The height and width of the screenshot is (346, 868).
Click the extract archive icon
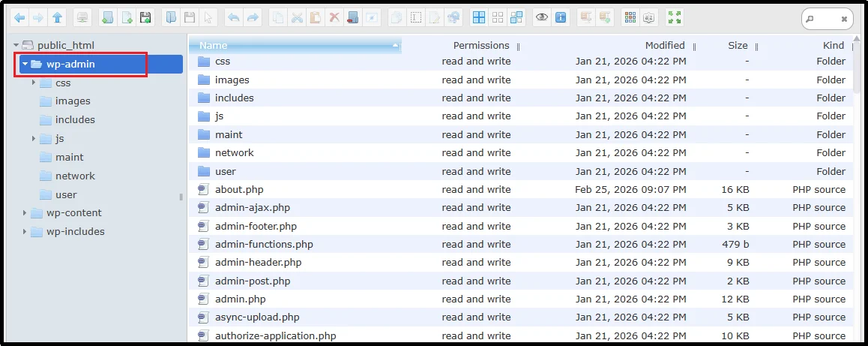586,18
